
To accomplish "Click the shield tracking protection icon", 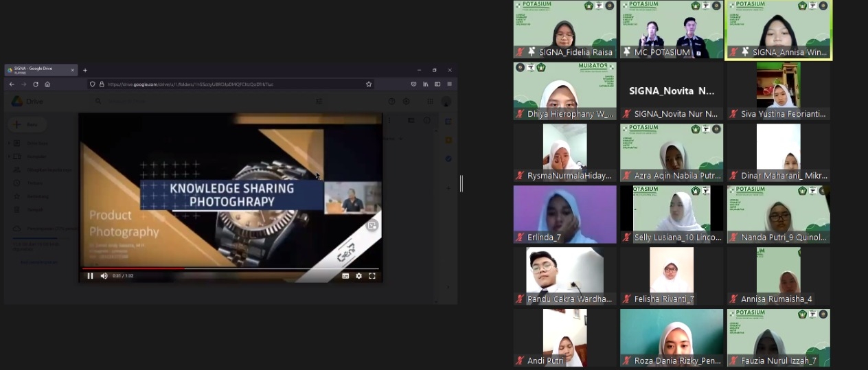I will click(x=93, y=84).
